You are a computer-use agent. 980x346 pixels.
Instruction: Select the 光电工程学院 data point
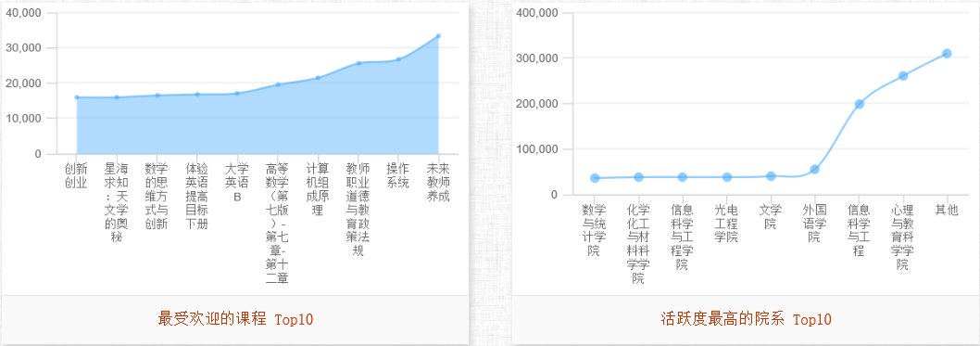pos(727,177)
